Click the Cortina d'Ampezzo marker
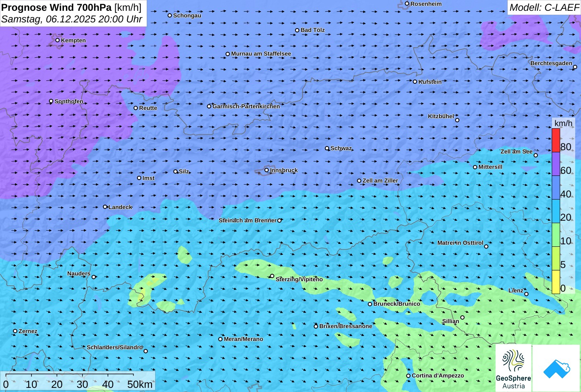The height and width of the screenshot is (392, 581). (x=408, y=375)
